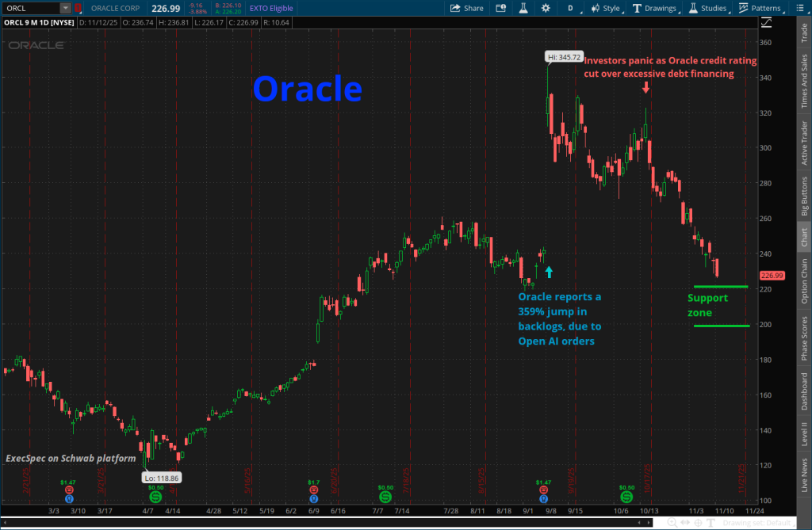The width and height of the screenshot is (812, 530).
Task: Click the horizontal arrows pan icon at bottom
Action: (685, 523)
